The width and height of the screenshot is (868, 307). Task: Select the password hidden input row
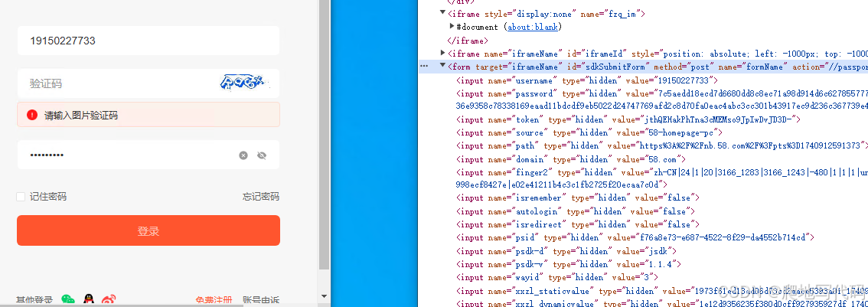pyautogui.click(x=661, y=100)
